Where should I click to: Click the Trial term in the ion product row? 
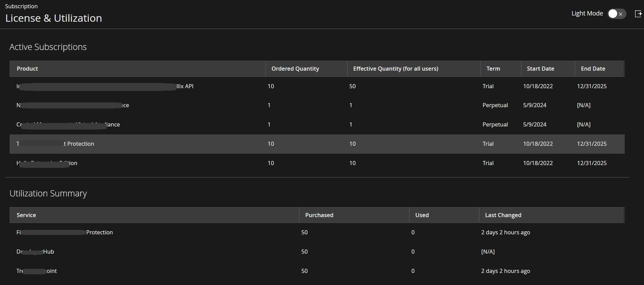[x=488, y=163]
